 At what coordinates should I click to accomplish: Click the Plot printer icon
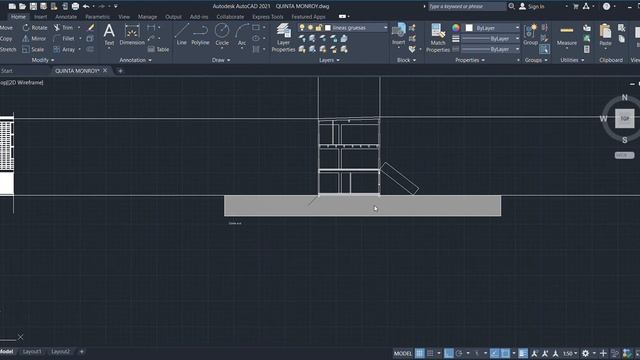(x=75, y=6)
